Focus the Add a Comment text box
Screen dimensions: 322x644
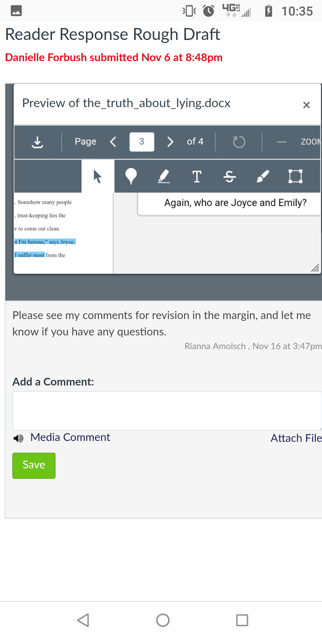click(167, 411)
